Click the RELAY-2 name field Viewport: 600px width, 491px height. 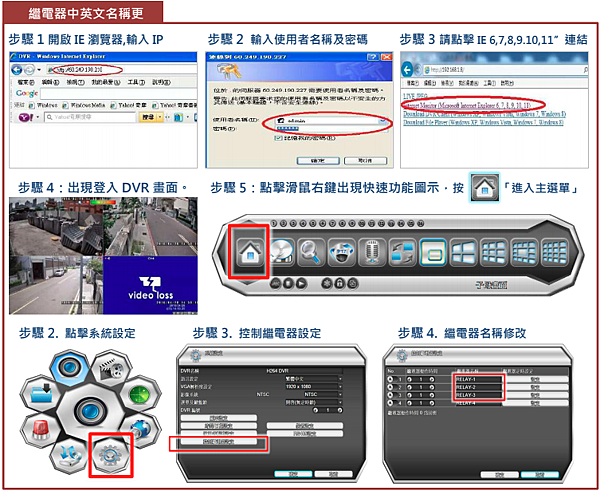click(478, 387)
